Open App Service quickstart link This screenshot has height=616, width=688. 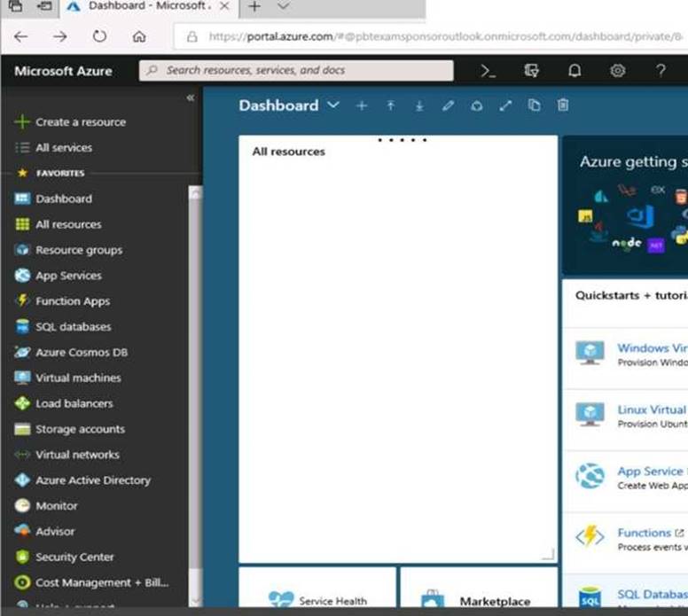point(652,472)
